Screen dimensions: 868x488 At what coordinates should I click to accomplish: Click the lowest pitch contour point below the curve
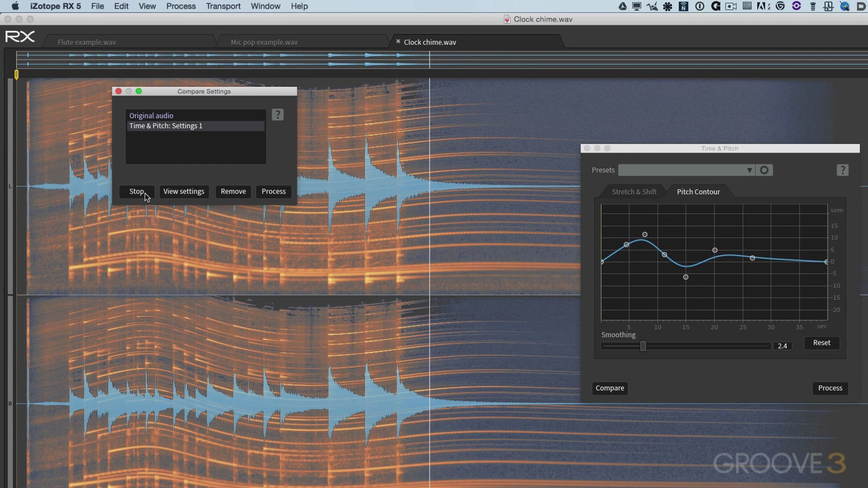tap(686, 277)
